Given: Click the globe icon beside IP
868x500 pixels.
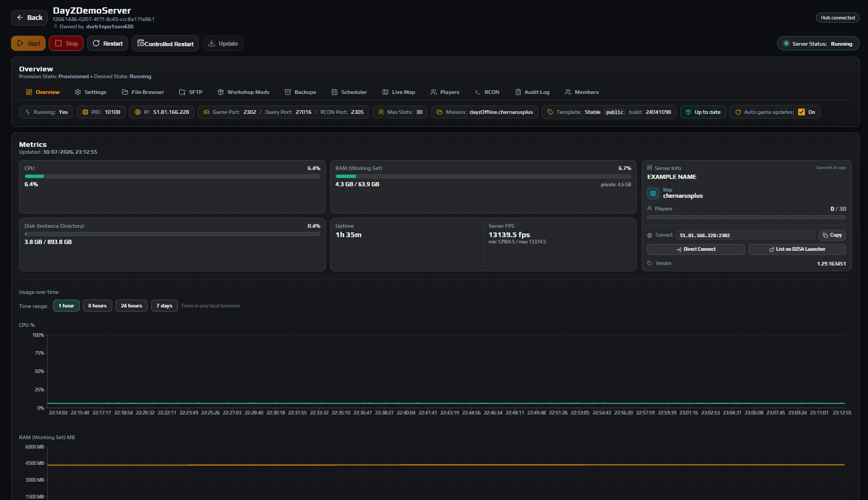Looking at the screenshot, I should point(138,112).
